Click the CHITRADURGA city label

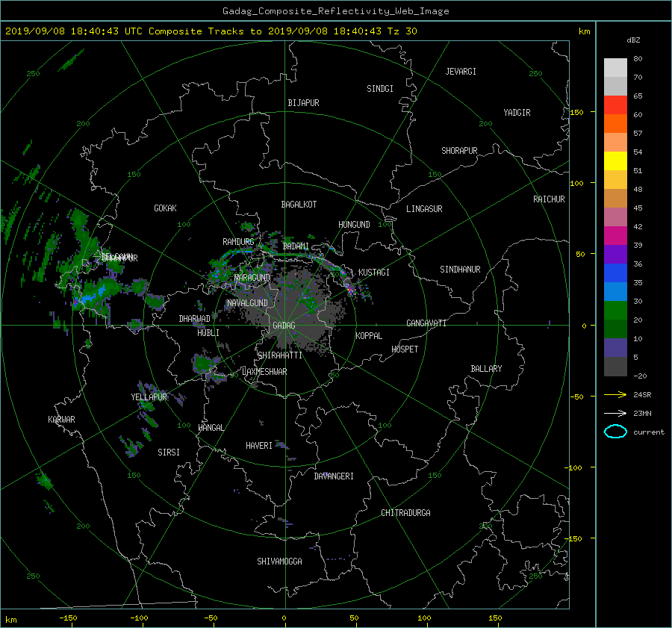click(x=405, y=513)
